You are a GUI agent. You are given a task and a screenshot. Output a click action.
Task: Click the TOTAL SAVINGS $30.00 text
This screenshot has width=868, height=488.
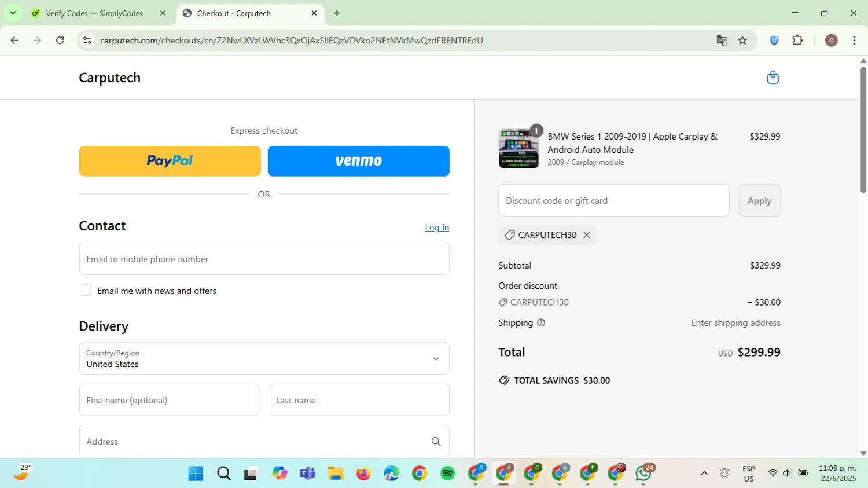click(x=562, y=380)
